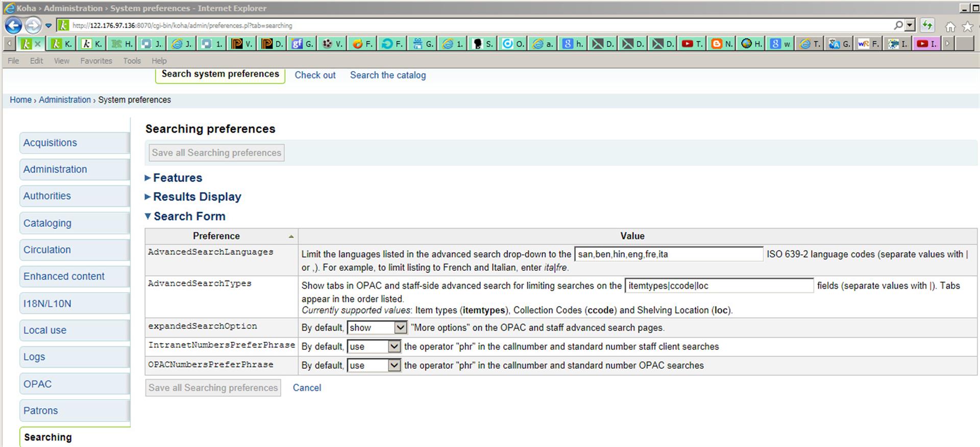Open the IntranetNumbersPreferPhrase use dropdown
The image size is (980, 447).
[374, 346]
